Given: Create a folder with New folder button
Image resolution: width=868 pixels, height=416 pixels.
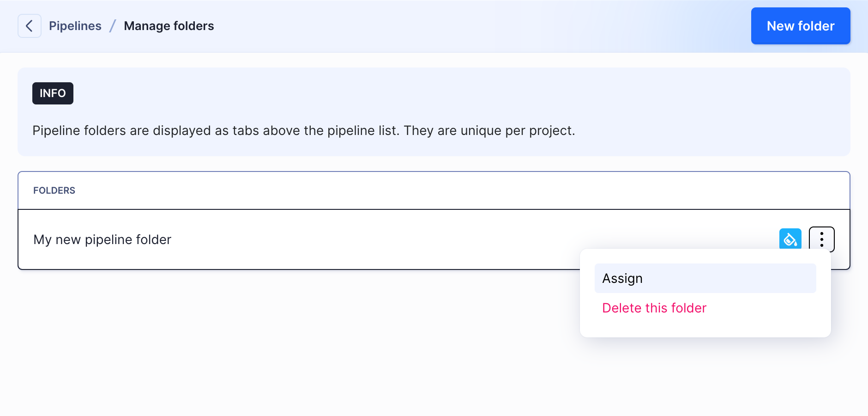Looking at the screenshot, I should click(x=801, y=26).
